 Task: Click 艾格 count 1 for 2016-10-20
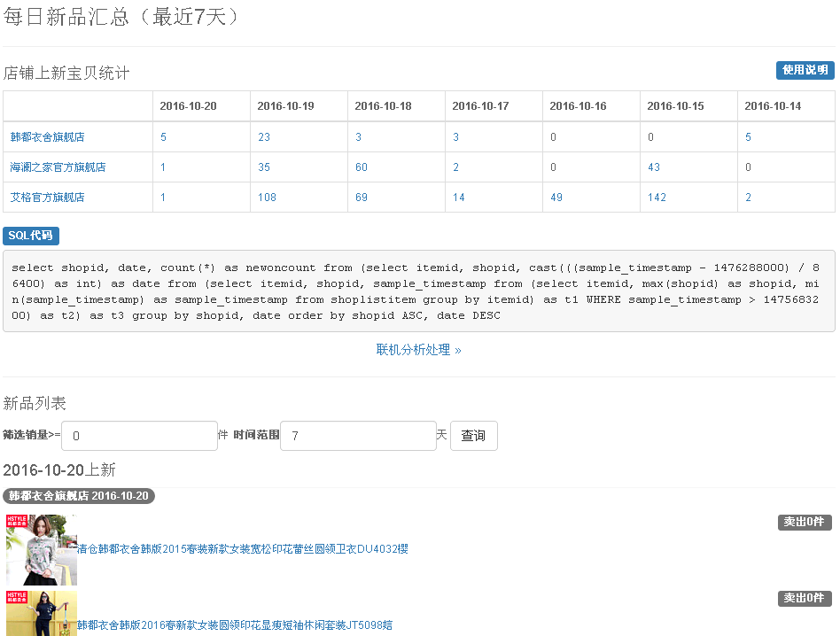click(x=163, y=197)
